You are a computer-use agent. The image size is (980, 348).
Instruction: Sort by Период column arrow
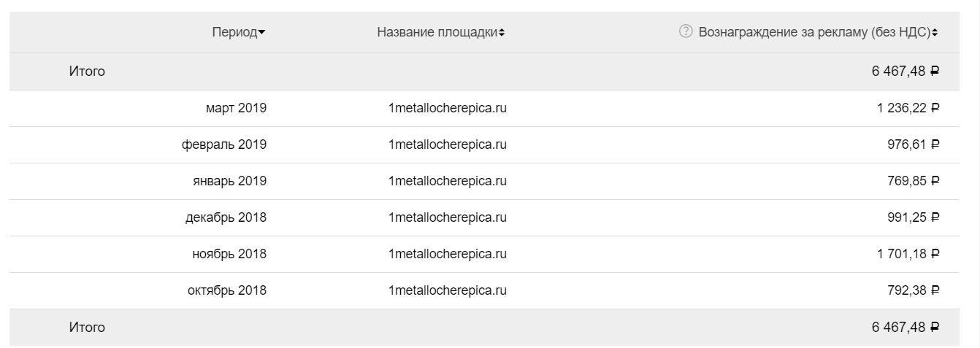point(262,32)
